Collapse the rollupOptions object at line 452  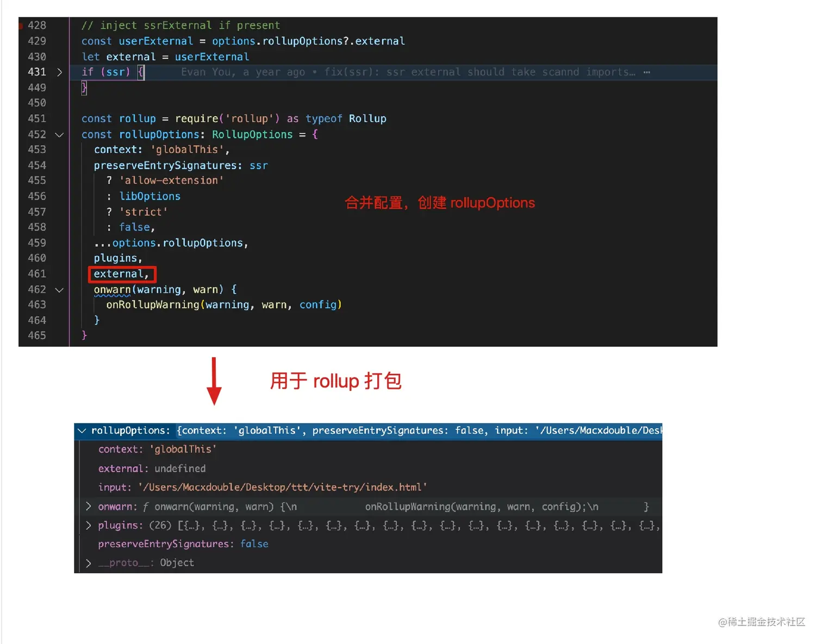[59, 135]
